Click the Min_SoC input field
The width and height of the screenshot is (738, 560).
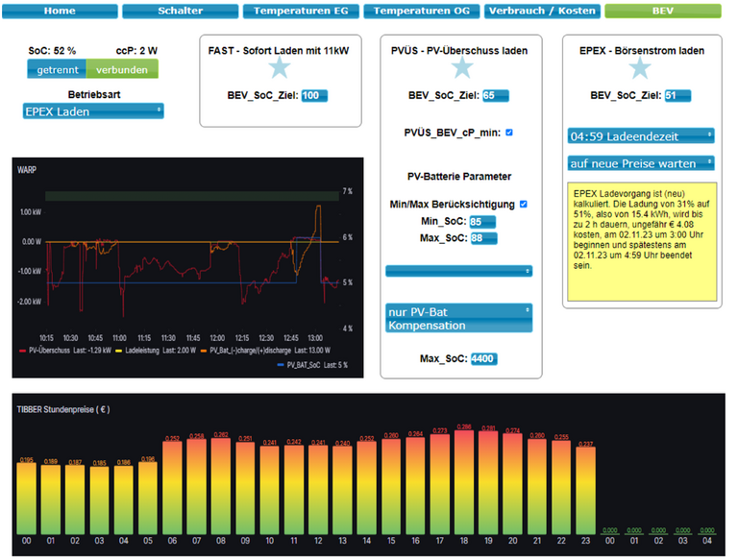pos(481,222)
